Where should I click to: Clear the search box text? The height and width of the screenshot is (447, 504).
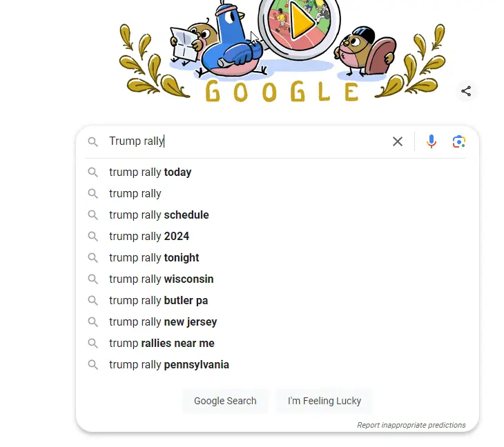(398, 141)
